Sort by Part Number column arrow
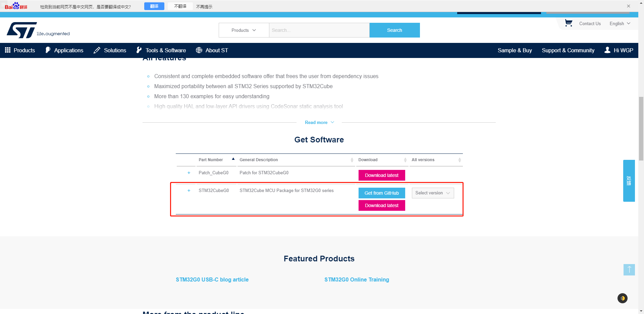Screen dimensions: 644x314 click(233, 159)
